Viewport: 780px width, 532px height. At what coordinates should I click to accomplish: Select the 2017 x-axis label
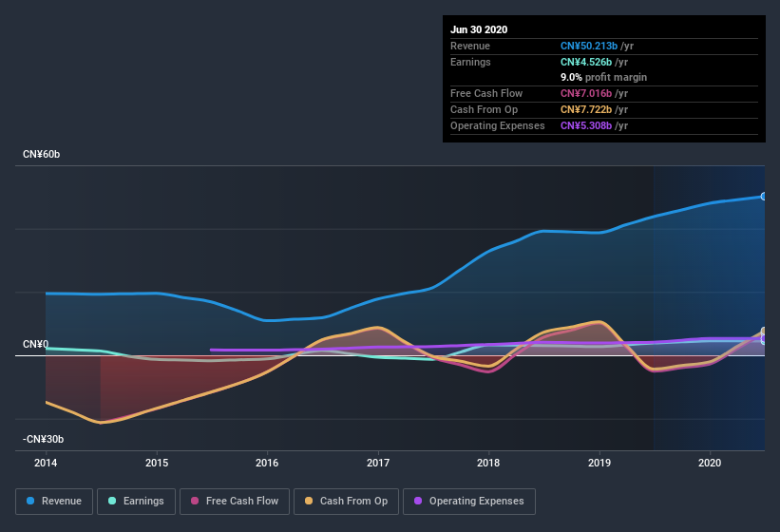378,463
